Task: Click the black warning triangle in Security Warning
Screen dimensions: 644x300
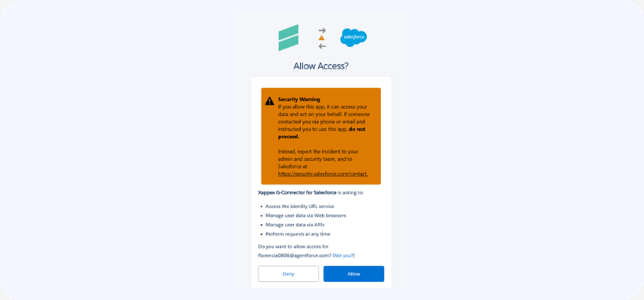Action: coord(269,101)
